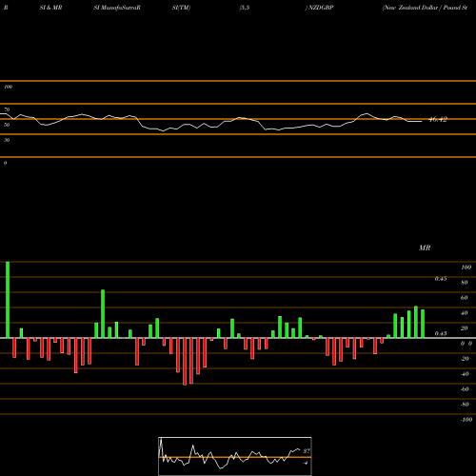Screen dimensions: 476x476
Task: Click the 'New Zealand Dollar / Pound St' title
Action: [x=425, y=8]
